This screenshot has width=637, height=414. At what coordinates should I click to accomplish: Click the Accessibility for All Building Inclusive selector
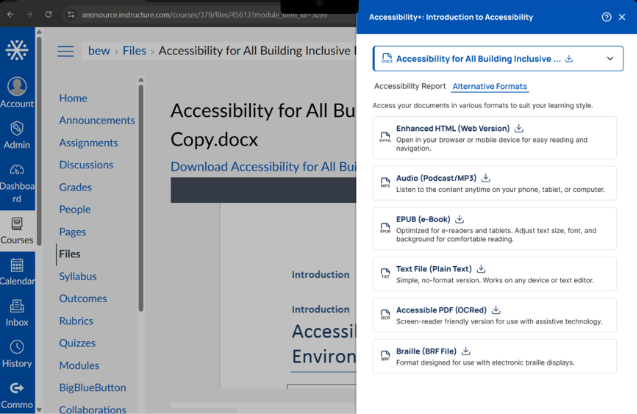point(498,59)
